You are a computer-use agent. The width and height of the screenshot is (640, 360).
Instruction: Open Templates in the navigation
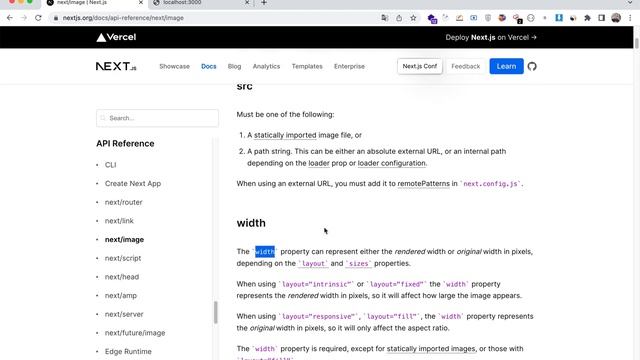click(x=307, y=66)
